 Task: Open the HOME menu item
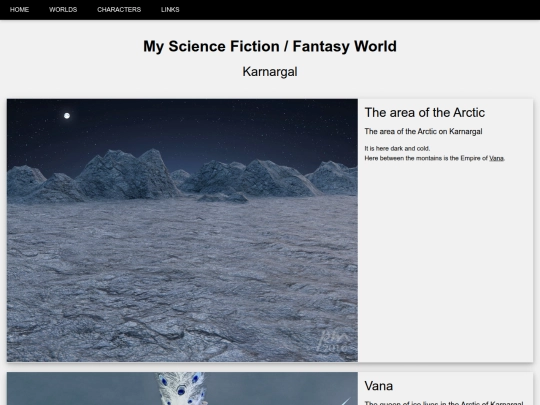coord(19,10)
